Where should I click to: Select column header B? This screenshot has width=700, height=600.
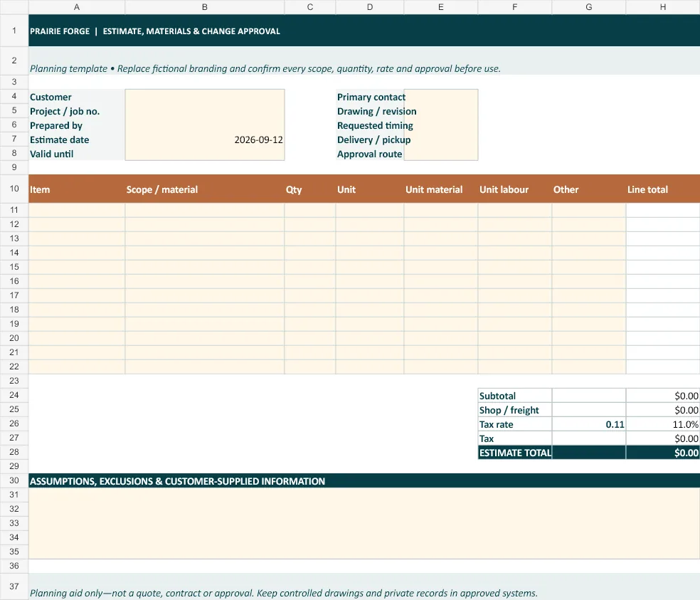coord(204,7)
